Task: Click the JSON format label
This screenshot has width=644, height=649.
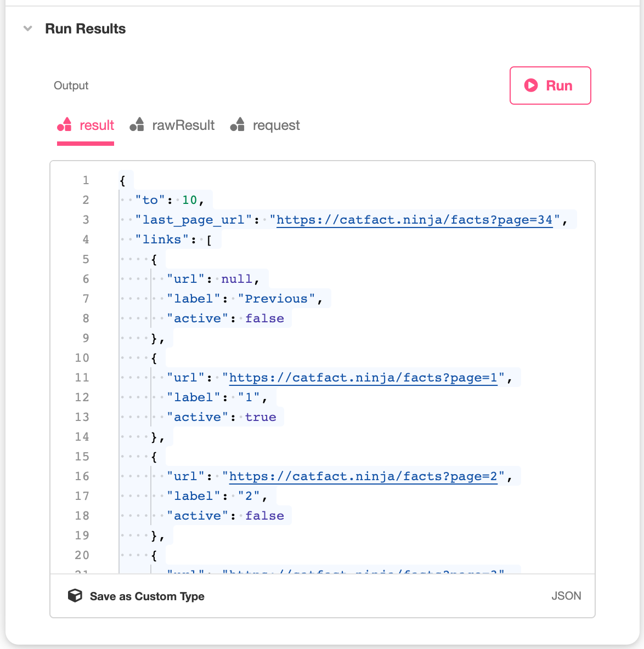Action: [566, 596]
